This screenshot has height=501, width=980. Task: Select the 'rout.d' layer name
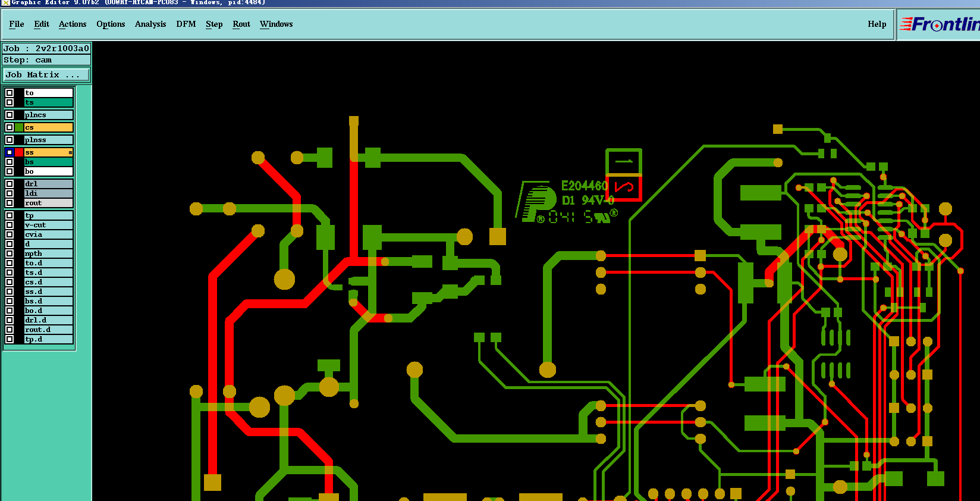coord(48,330)
